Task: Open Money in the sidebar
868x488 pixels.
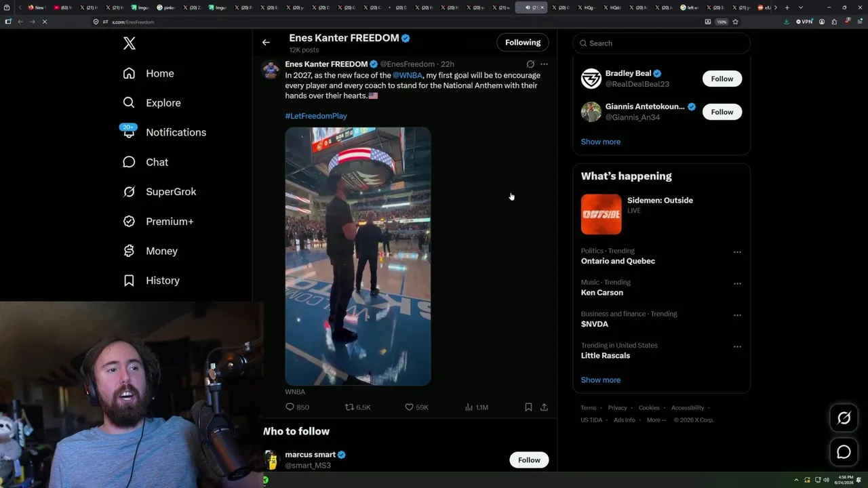Action: click(x=150, y=251)
